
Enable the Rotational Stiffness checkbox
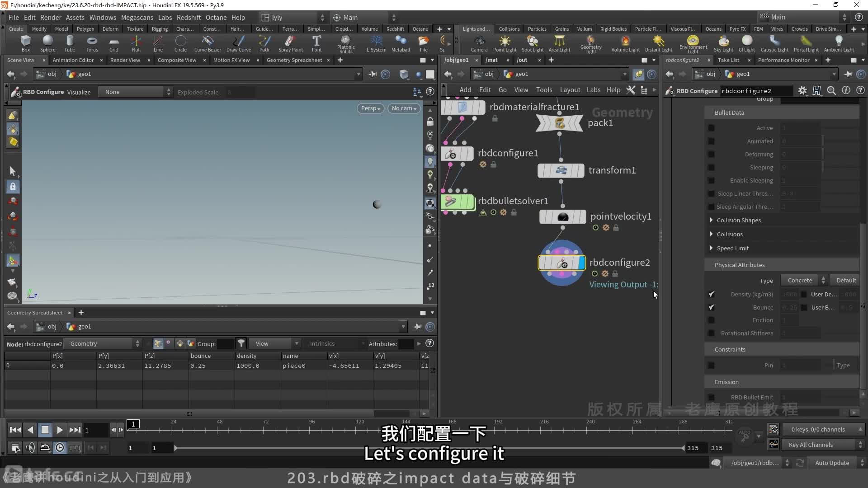pyautogui.click(x=711, y=333)
